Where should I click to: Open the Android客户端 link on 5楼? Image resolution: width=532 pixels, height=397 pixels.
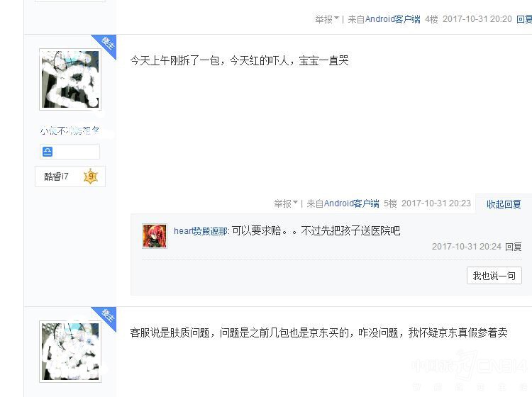click(352, 203)
